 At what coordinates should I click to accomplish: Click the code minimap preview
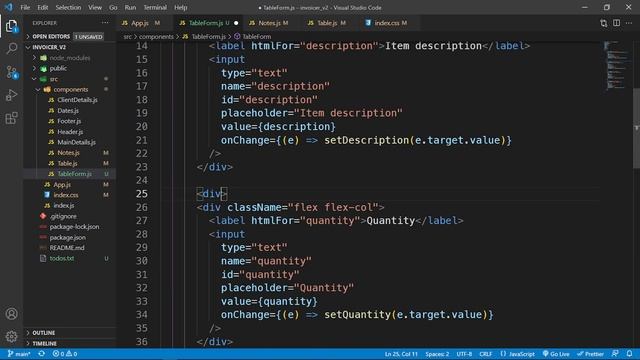[x=617, y=65]
